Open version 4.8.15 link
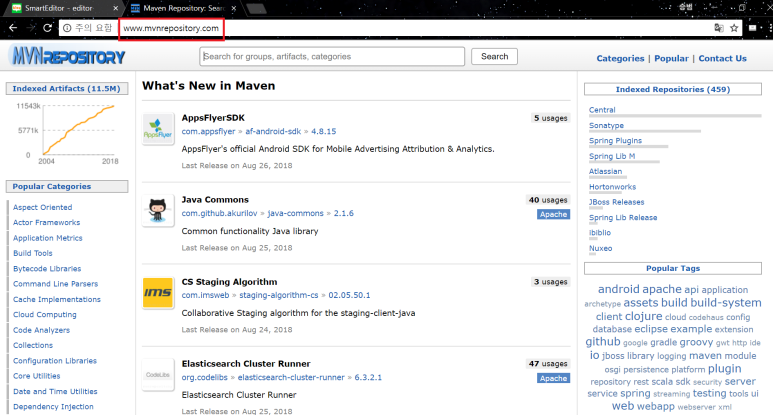The height and width of the screenshot is (415, 773). [x=323, y=132]
